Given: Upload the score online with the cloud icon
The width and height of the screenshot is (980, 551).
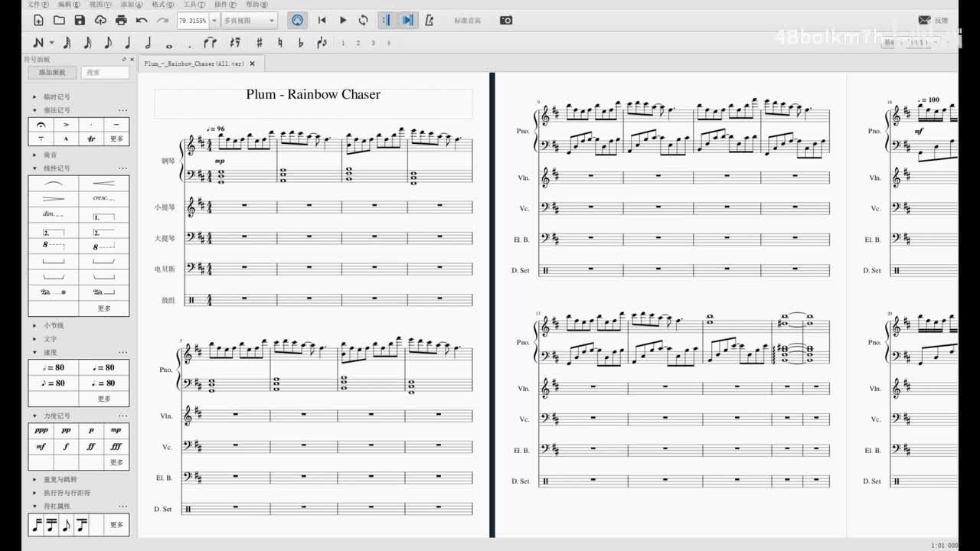Looking at the screenshot, I should pyautogui.click(x=100, y=20).
